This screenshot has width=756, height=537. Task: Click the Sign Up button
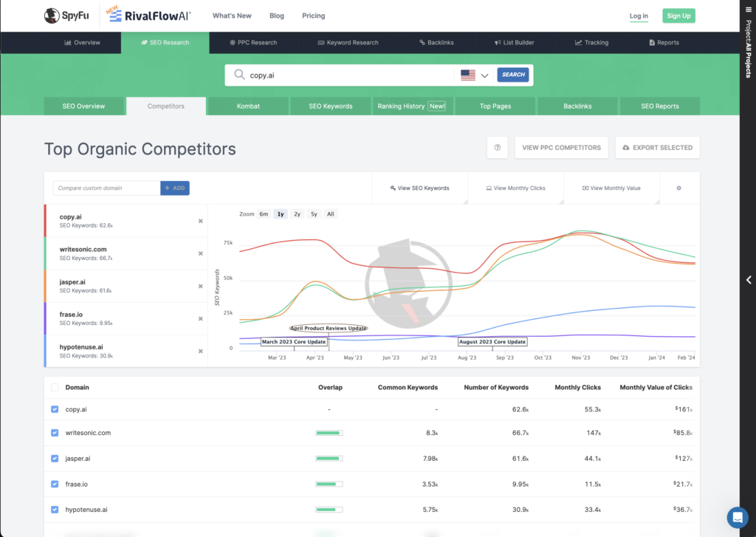coord(679,16)
